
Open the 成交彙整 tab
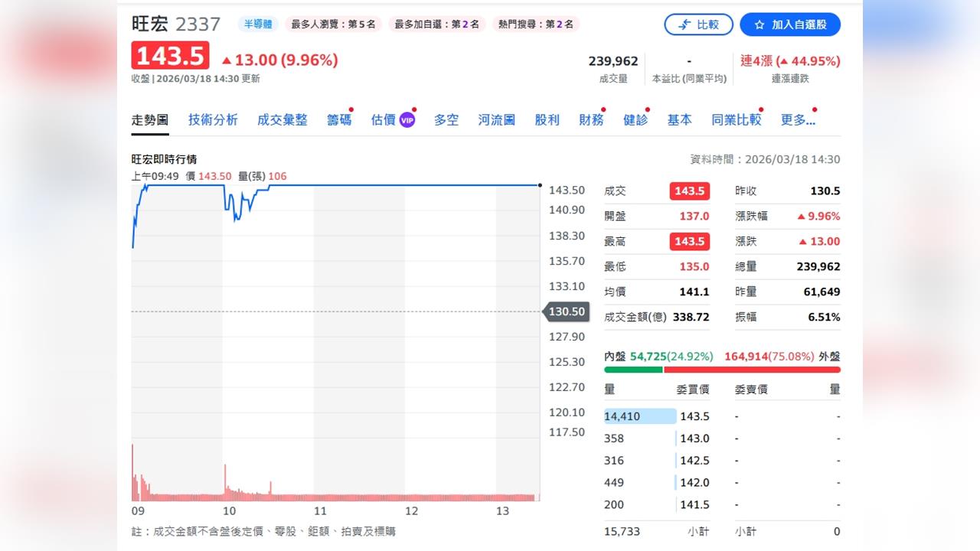[x=283, y=119]
